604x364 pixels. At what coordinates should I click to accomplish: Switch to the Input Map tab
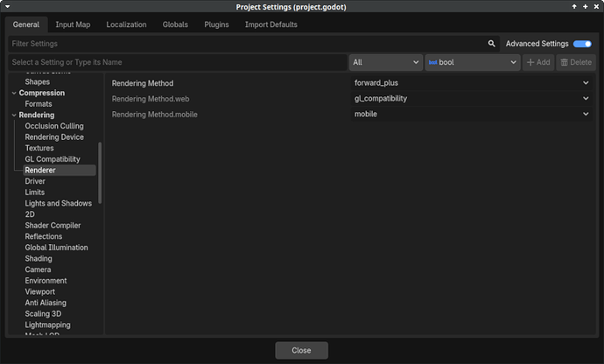tap(73, 24)
